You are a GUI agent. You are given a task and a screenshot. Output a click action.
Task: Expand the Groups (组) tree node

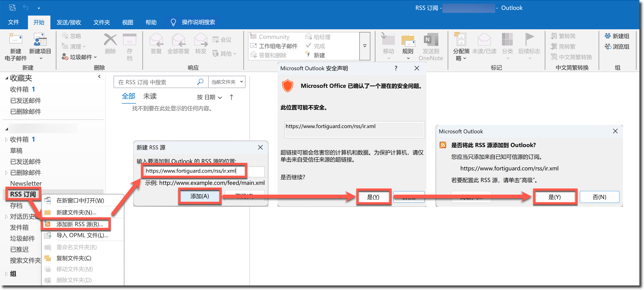[6, 274]
